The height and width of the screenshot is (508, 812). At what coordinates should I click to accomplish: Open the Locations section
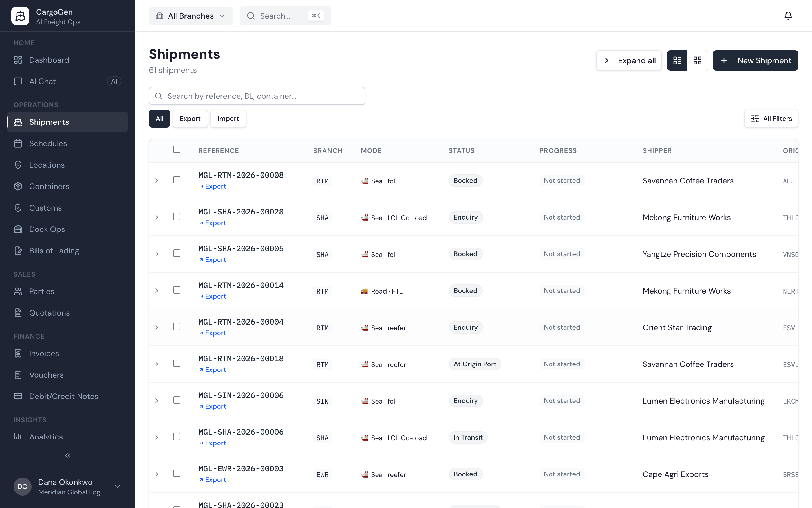pyautogui.click(x=67, y=165)
